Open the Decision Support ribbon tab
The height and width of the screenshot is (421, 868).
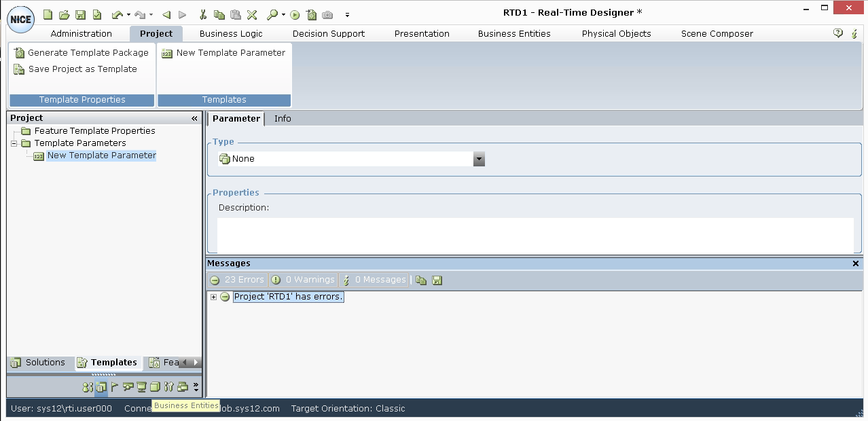click(x=329, y=33)
